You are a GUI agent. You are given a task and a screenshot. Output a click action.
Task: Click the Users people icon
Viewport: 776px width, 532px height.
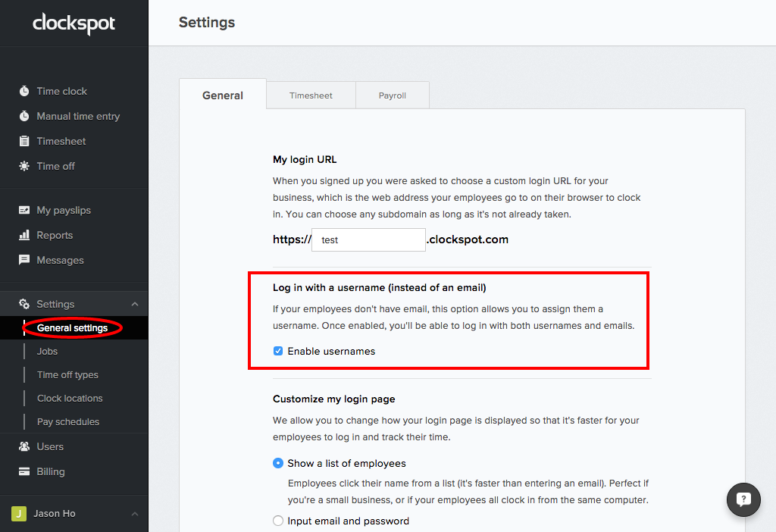[x=24, y=446]
